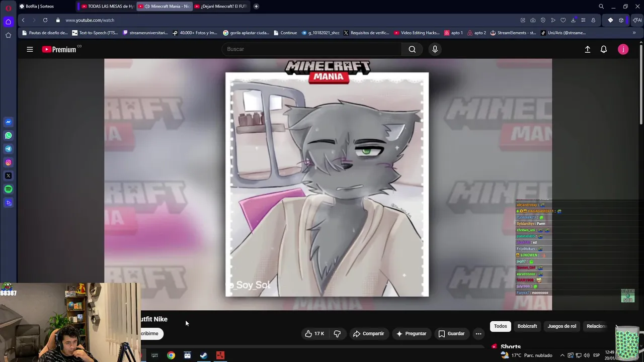Open Messenger in Opera sidebar
Viewport: 644px width, 362px height.
(8, 122)
